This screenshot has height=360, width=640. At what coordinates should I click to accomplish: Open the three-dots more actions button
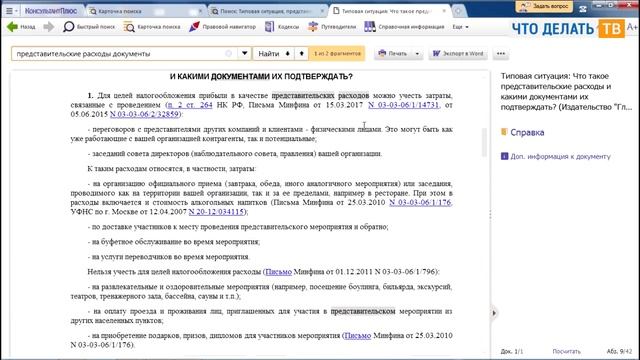pos(501,53)
